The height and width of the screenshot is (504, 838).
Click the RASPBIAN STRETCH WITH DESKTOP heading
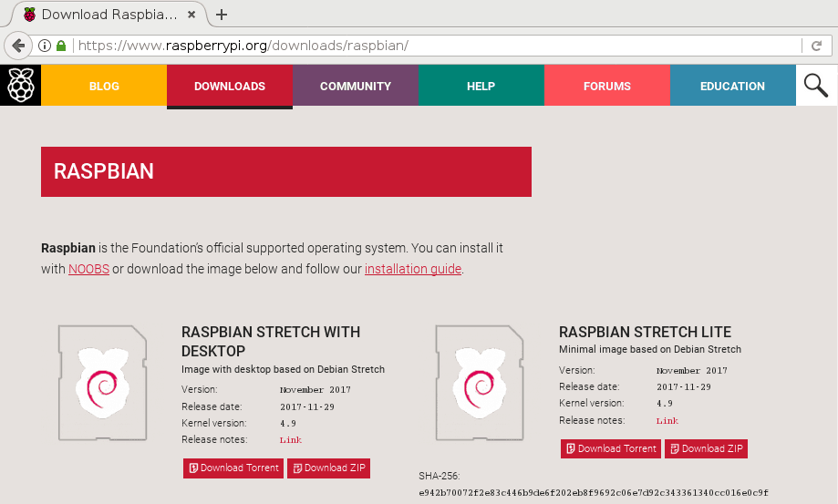[x=271, y=342]
